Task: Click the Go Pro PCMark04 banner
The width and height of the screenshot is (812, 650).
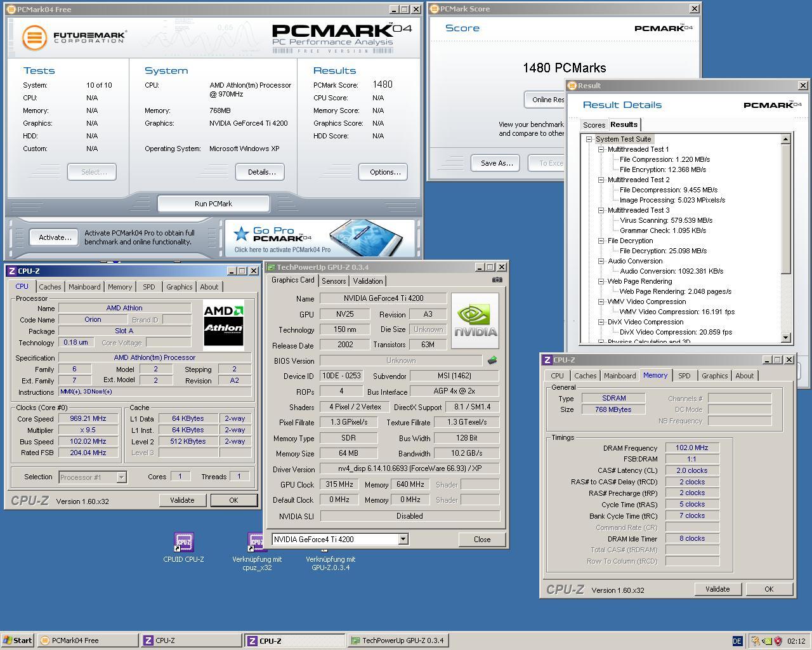Action: pos(320,238)
